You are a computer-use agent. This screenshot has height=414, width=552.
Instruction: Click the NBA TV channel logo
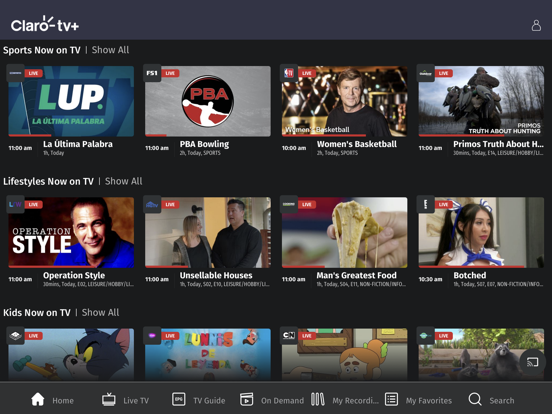(x=289, y=73)
